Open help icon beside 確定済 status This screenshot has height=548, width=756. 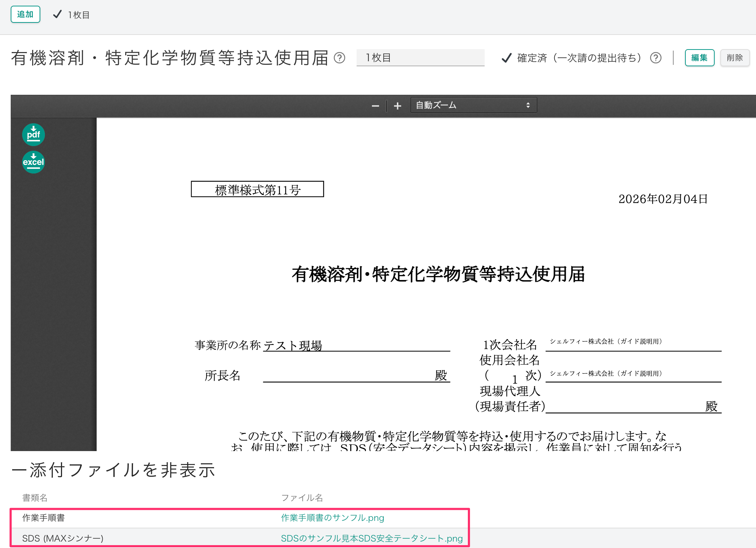tap(655, 58)
